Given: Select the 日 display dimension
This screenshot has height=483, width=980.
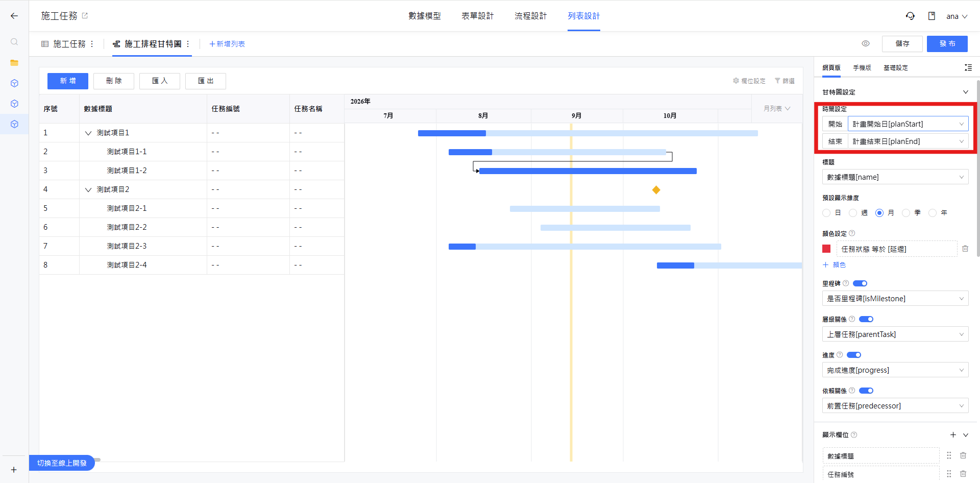Looking at the screenshot, I should (826, 213).
